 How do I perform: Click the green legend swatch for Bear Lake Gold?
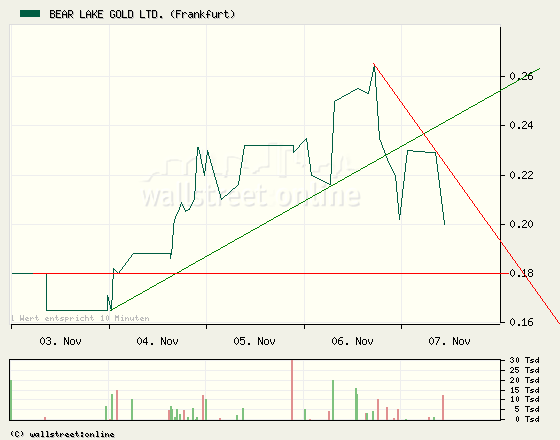point(30,14)
